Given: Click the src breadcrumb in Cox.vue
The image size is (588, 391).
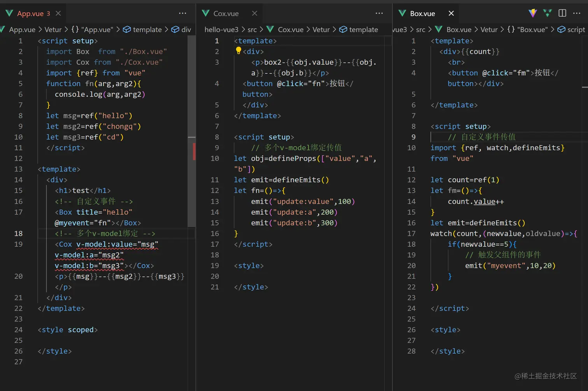Looking at the screenshot, I should (x=252, y=30).
